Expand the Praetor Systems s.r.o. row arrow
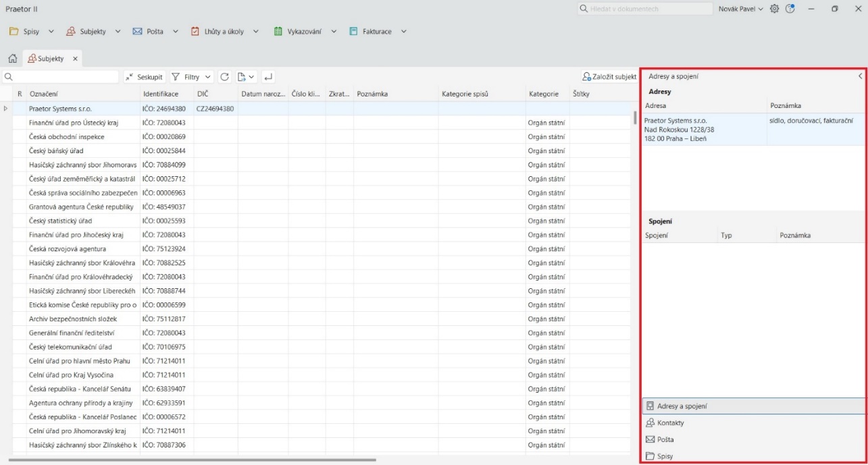Viewport: 868px width, 465px height. [7, 108]
